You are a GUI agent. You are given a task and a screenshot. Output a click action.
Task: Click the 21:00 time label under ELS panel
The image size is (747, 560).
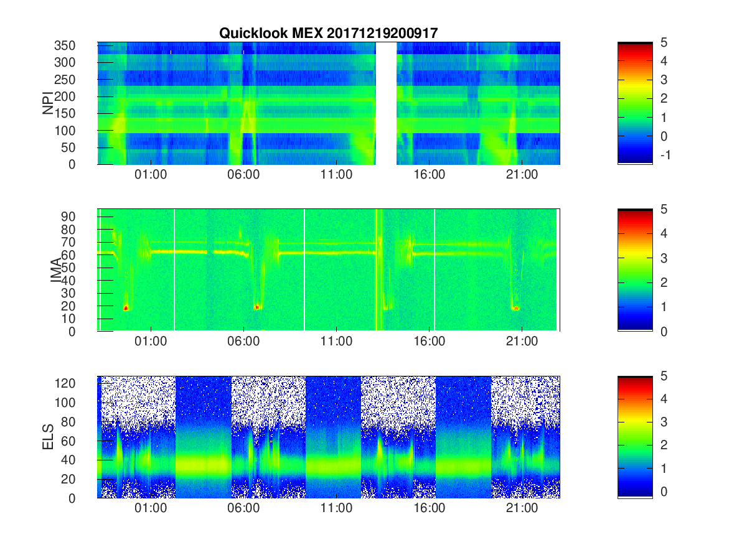522,508
